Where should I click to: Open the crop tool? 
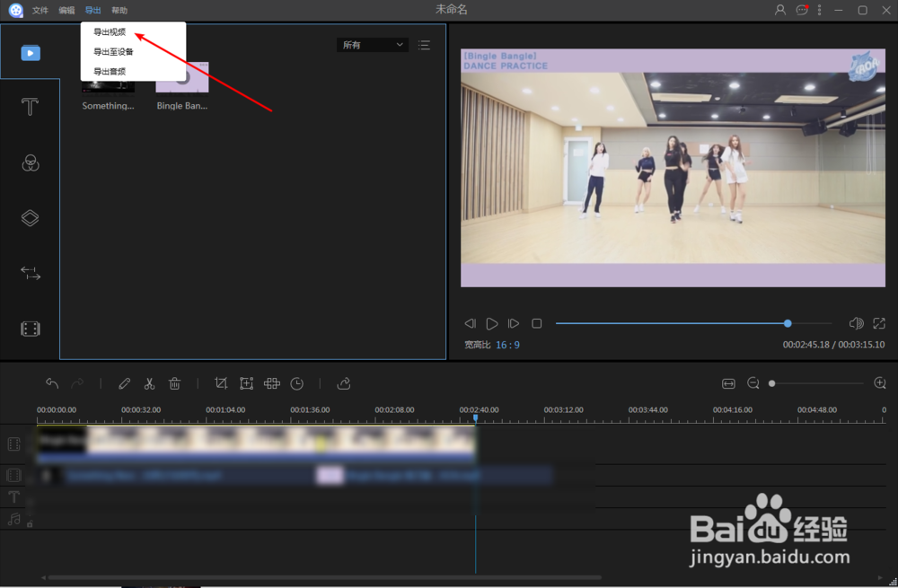[x=221, y=383]
